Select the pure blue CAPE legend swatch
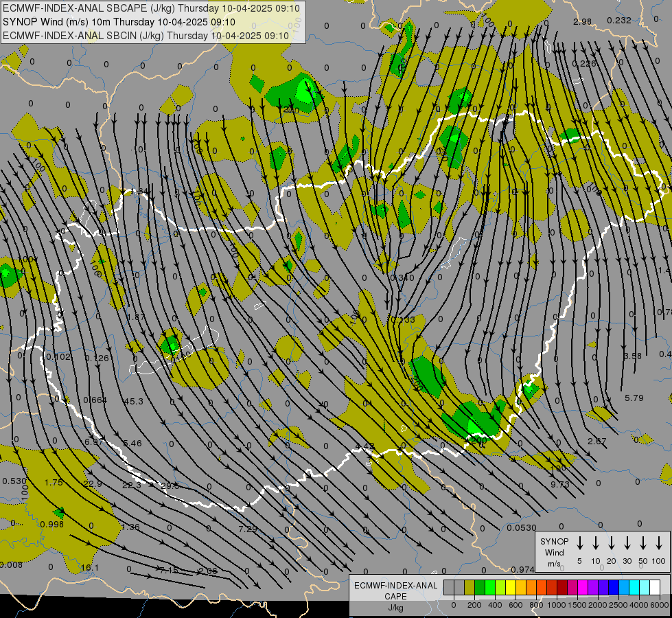This screenshot has height=618, width=672. coord(613,588)
